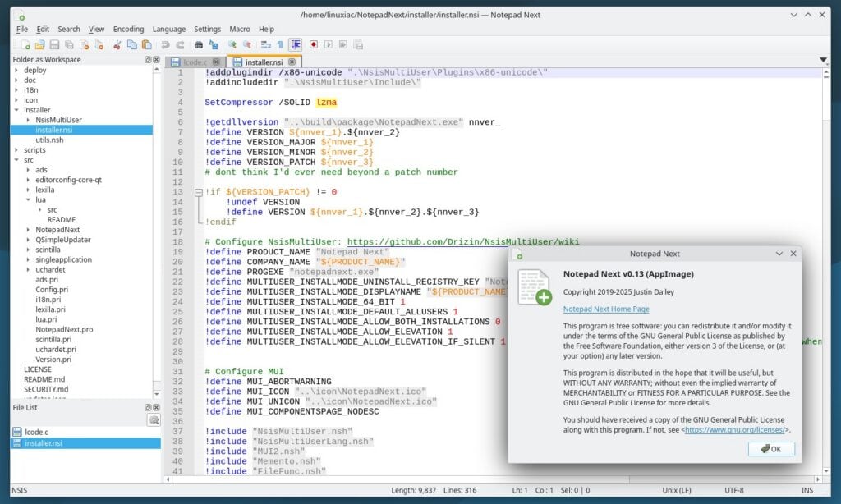The image size is (841, 504).
Task: Toggle Show All Characters paragraph icon
Action: (280, 44)
